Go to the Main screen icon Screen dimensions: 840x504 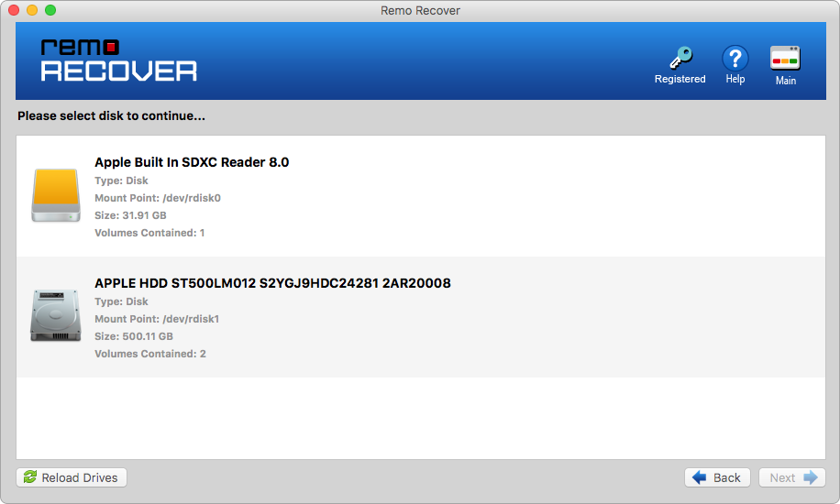[785, 59]
